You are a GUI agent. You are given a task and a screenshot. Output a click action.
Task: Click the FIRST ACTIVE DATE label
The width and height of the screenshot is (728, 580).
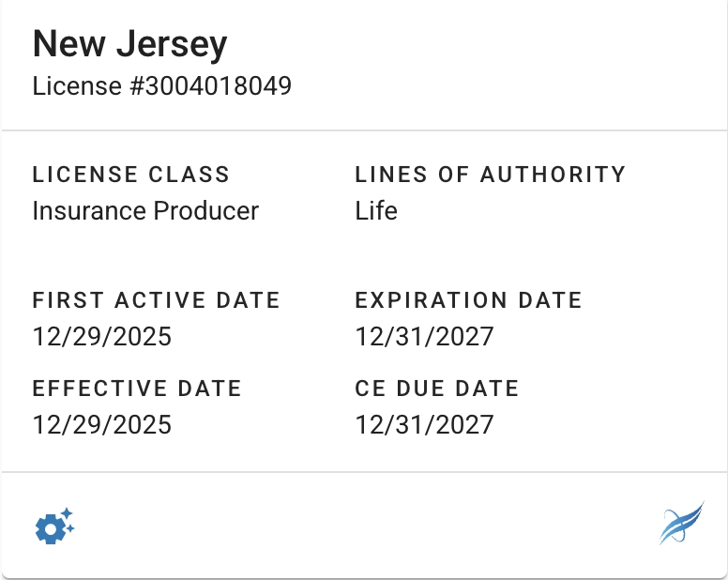pos(156,300)
